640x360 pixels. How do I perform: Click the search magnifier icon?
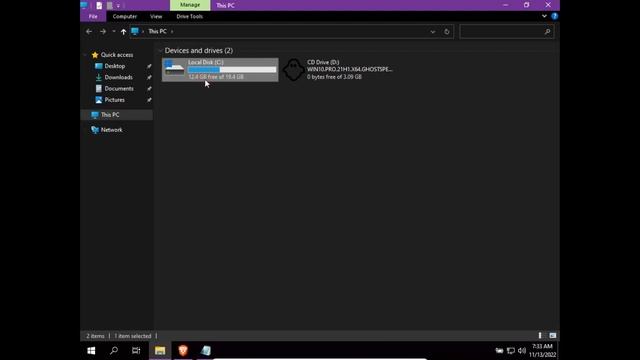pyautogui.click(x=547, y=31)
